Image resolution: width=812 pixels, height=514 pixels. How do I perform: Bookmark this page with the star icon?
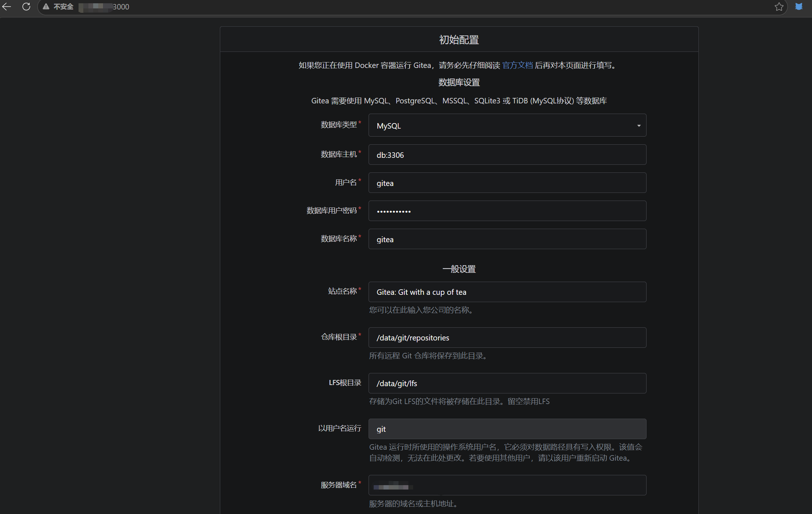(779, 7)
